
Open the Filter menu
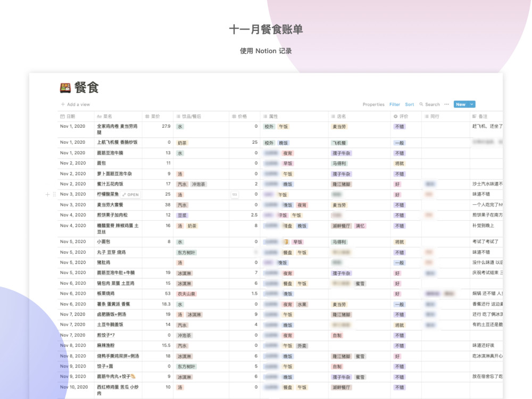click(395, 104)
